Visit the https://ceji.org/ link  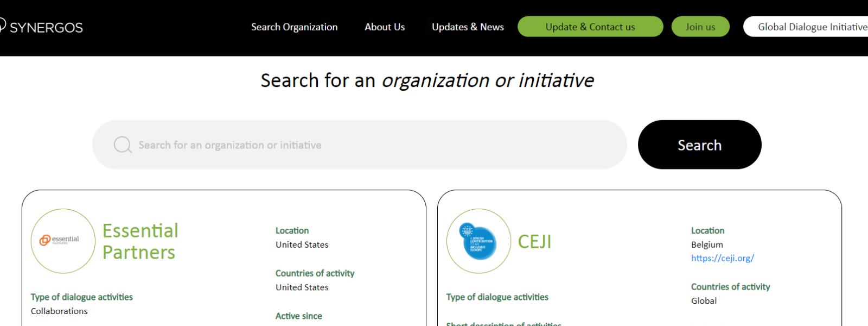722,258
